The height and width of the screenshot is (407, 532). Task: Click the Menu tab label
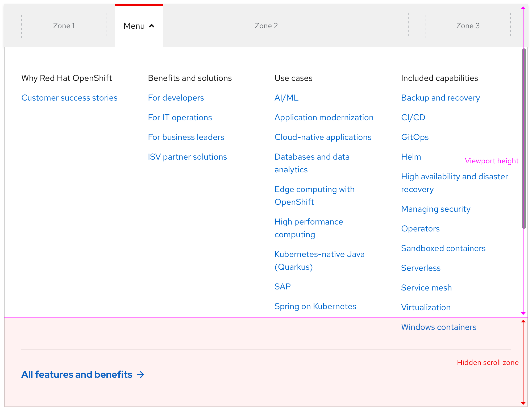(x=134, y=26)
